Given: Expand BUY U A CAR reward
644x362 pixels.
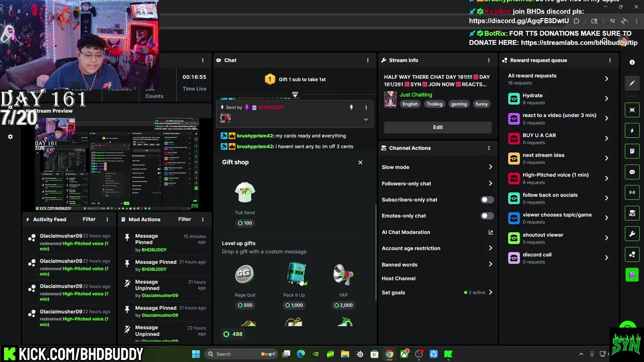Looking at the screenshot, I should coord(558,138).
